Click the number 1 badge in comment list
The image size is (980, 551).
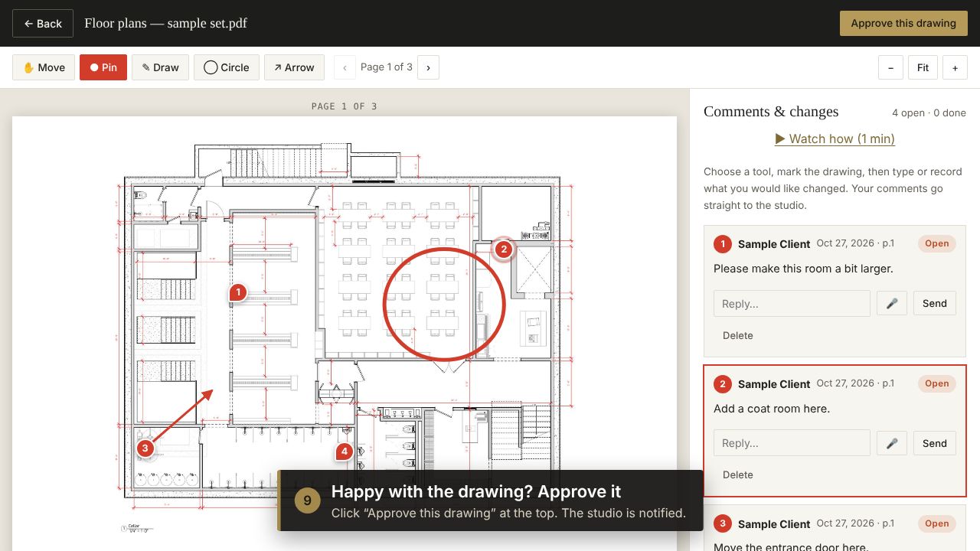click(x=723, y=244)
